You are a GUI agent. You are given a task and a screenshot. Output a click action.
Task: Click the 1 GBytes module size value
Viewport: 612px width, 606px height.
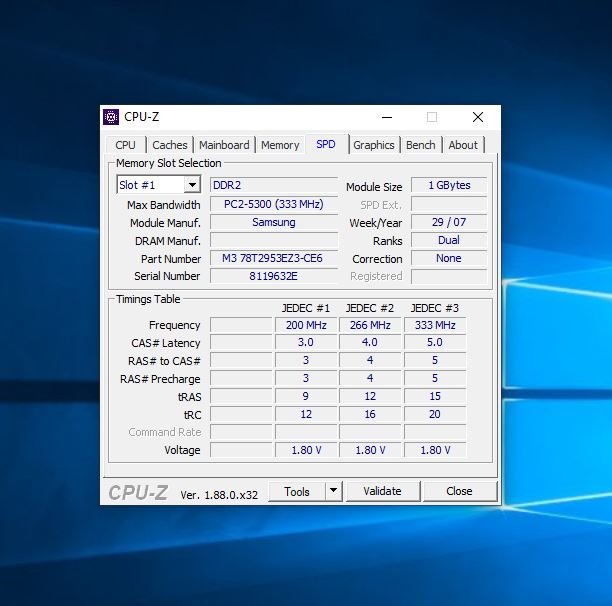coord(449,185)
